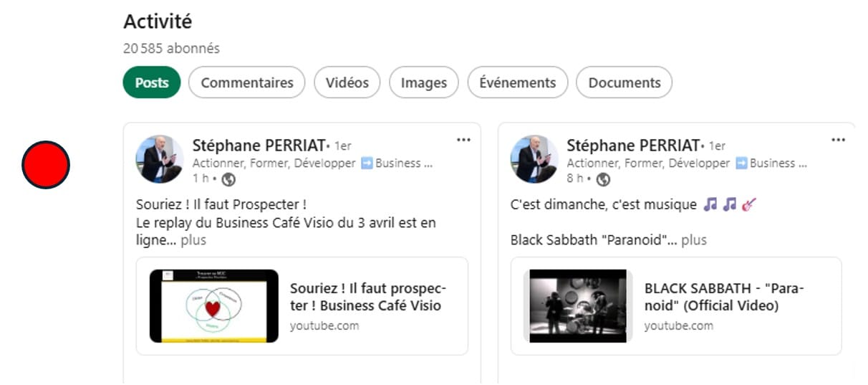Open options menu on the 8 h post
The width and height of the screenshot is (868, 385).
tap(839, 140)
